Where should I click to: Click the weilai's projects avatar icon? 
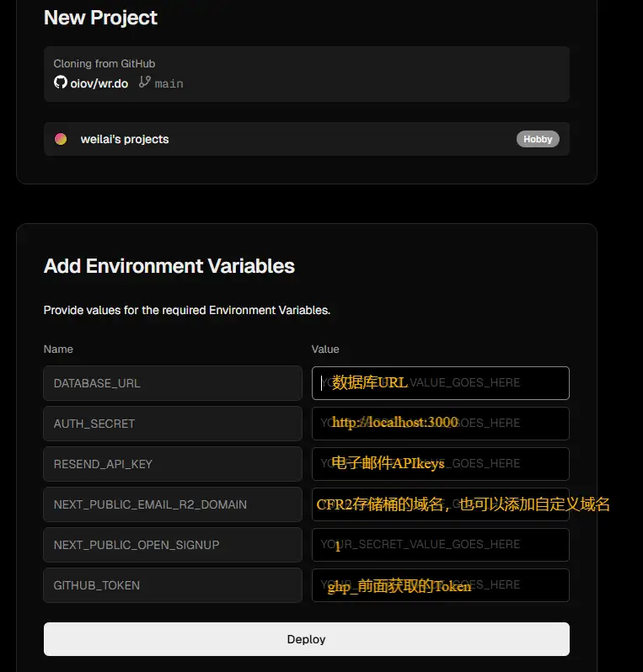point(61,139)
